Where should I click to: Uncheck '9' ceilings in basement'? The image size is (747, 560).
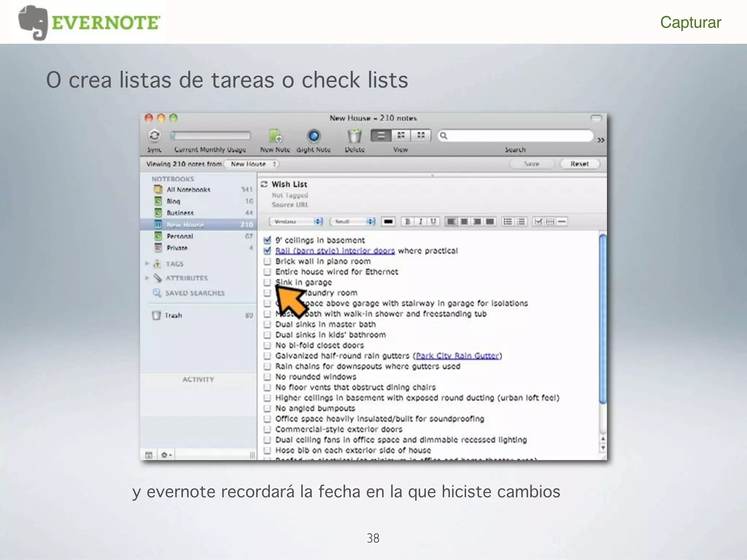coord(267,240)
